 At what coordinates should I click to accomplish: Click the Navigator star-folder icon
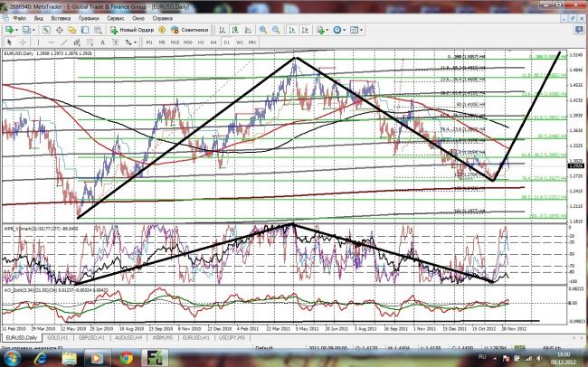click(73, 30)
